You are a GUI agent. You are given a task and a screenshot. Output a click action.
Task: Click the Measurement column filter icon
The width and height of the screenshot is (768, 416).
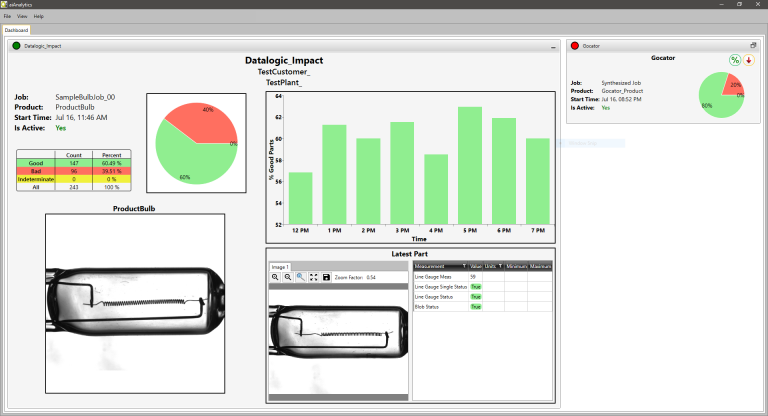(464, 266)
